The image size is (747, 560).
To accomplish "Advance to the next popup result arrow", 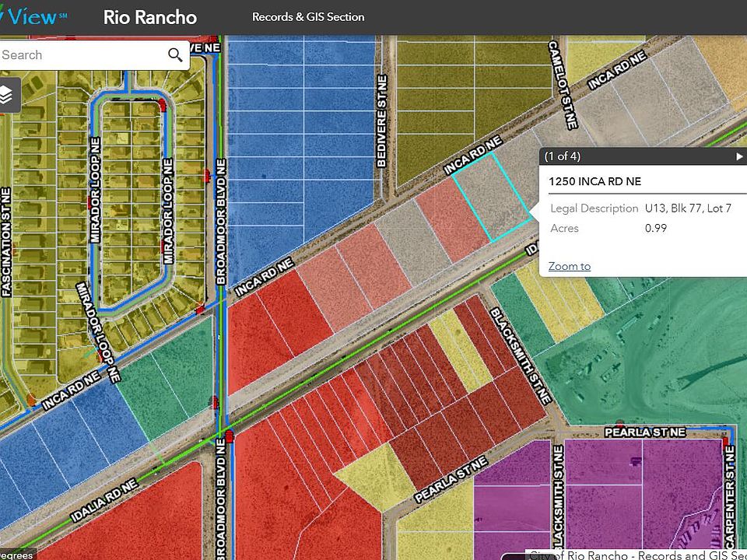I will pos(739,156).
